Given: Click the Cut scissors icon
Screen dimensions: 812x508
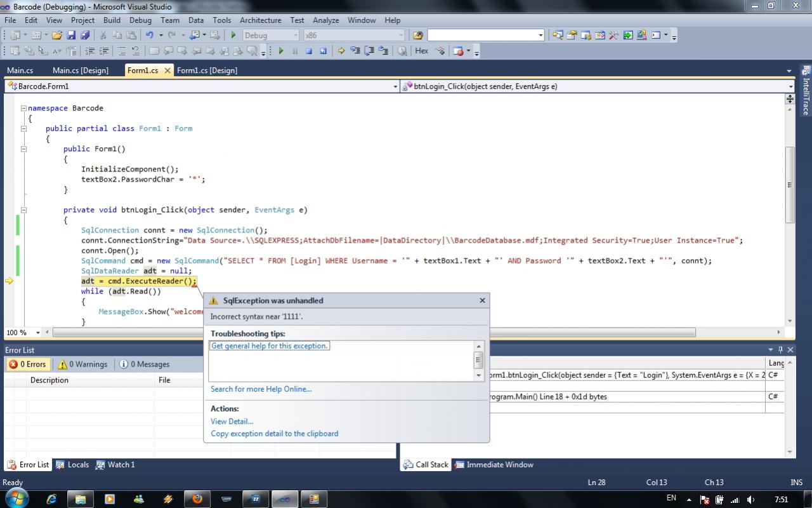Looking at the screenshot, I should click(x=103, y=35).
